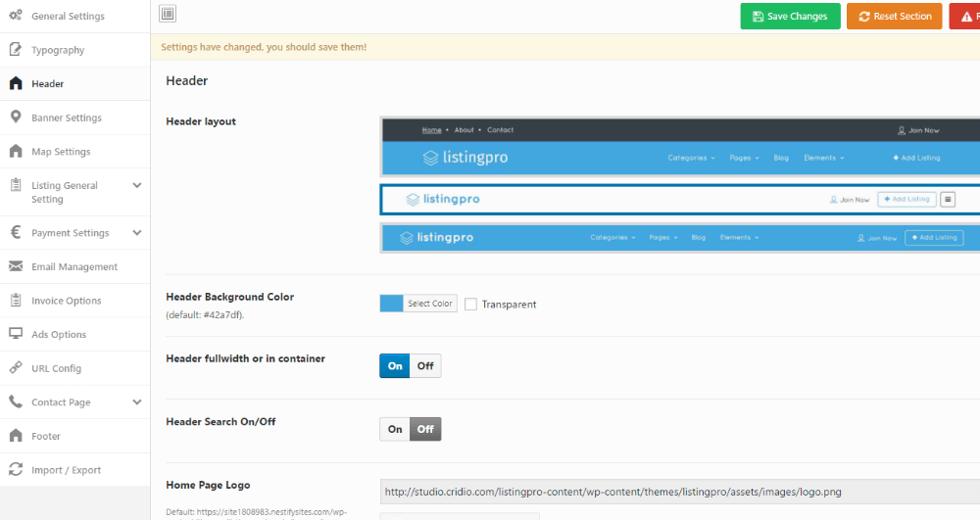Expand the Contact Page chevron
Image resolution: width=980 pixels, height=520 pixels.
point(137,402)
